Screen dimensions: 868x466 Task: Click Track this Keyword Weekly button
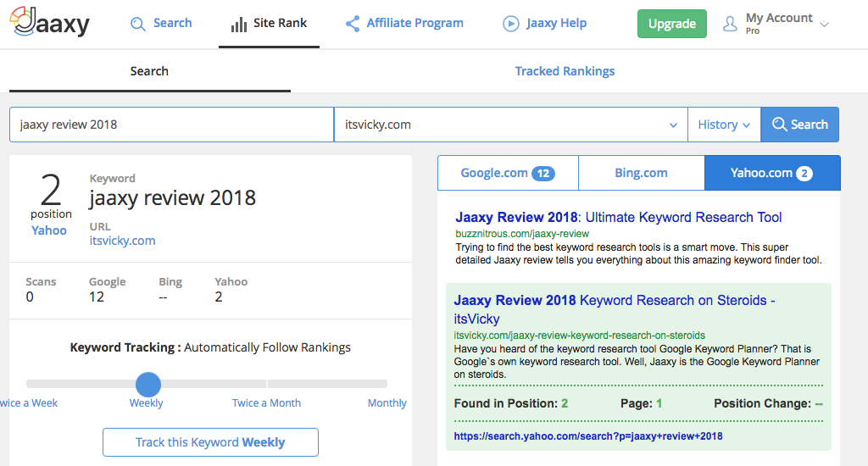coord(210,442)
